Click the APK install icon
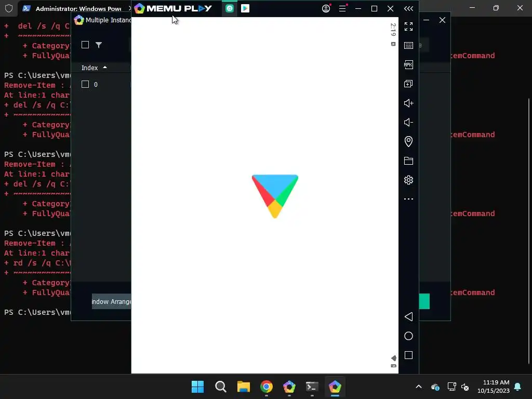The image size is (532, 399). coord(408,64)
